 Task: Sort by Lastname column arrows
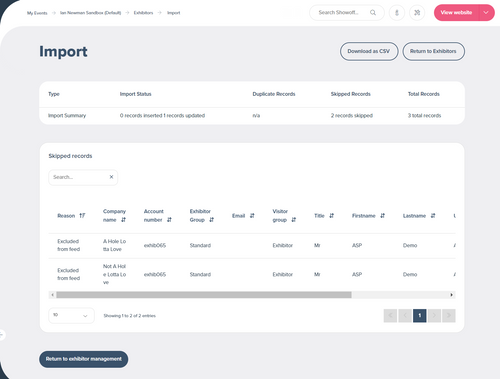pyautogui.click(x=433, y=216)
